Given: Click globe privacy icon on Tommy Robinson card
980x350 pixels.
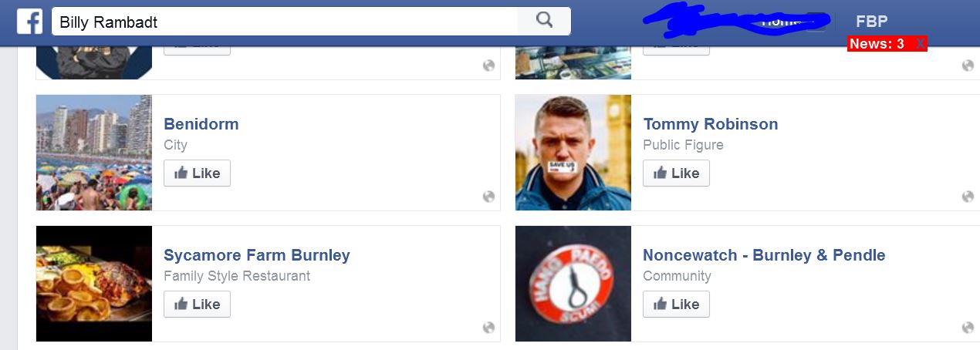Looking at the screenshot, I should coord(968,197).
